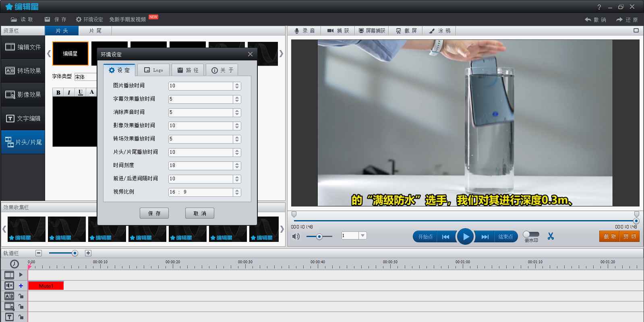Select the 片头/片尾 sidebar panel
The height and width of the screenshot is (322, 644).
click(x=23, y=142)
